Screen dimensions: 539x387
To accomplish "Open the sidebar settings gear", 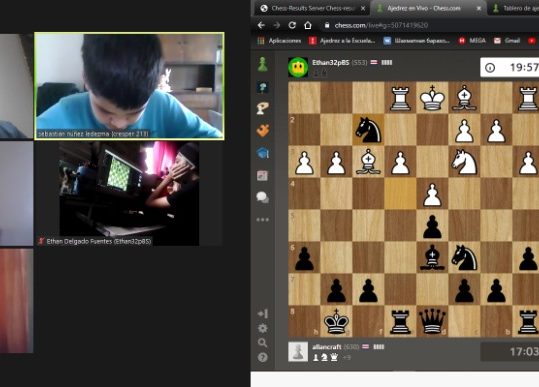I will [263, 328].
